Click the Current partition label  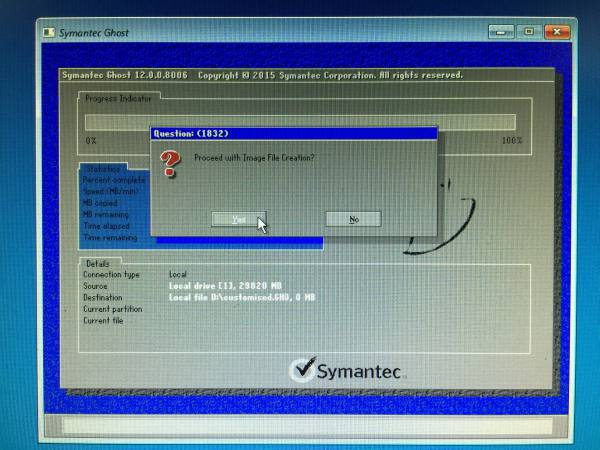(x=112, y=309)
